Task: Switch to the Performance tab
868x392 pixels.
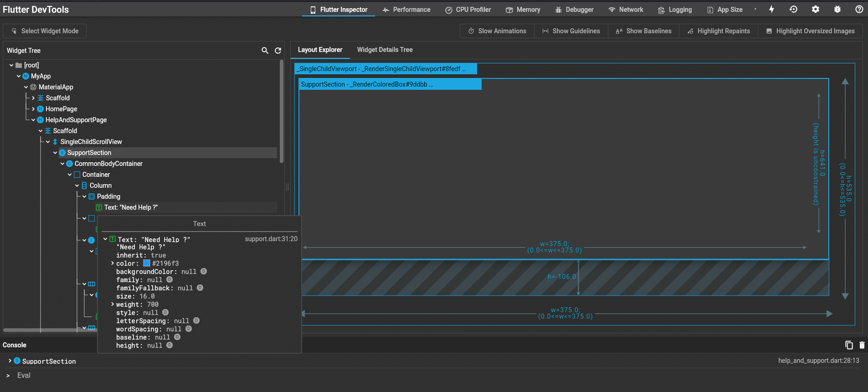Action: [x=406, y=10]
